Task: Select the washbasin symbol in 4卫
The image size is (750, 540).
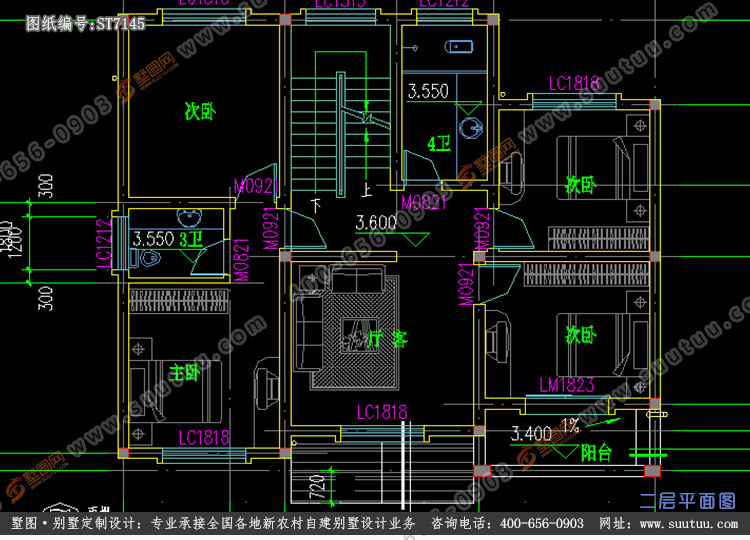Action: (471, 127)
